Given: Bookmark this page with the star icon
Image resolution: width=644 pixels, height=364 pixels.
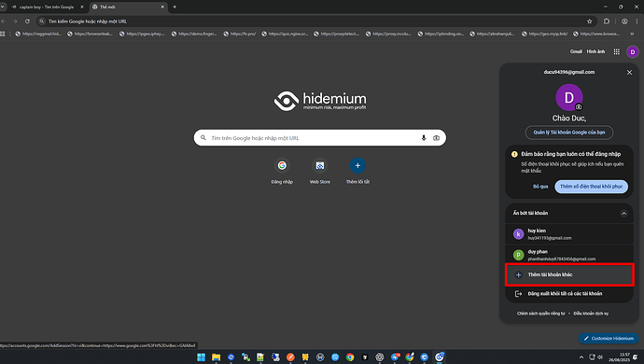Looking at the screenshot, I should 589,21.
